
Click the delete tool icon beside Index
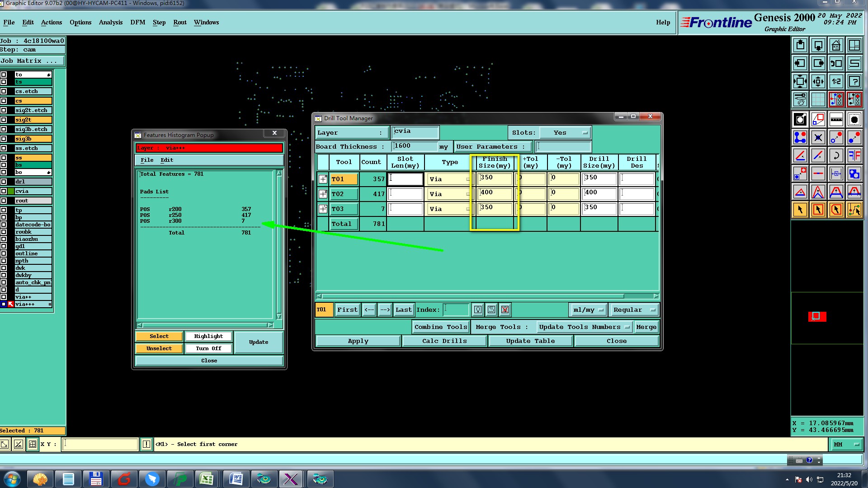(505, 310)
